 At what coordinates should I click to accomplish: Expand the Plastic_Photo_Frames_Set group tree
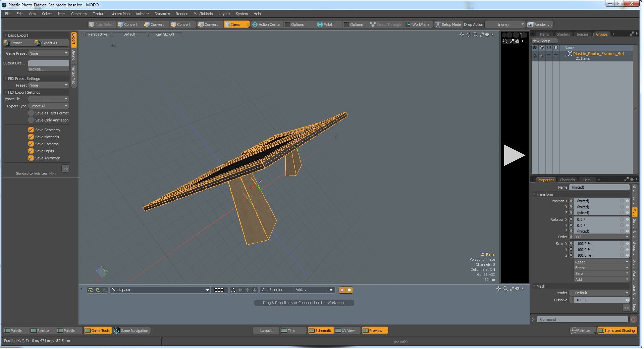pyautogui.click(x=566, y=56)
